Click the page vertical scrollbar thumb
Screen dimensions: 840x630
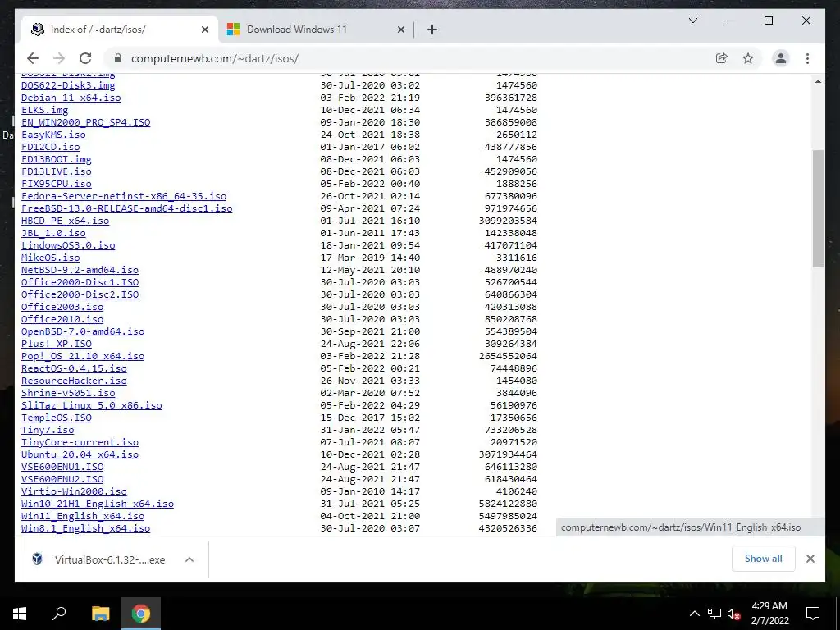818,208
